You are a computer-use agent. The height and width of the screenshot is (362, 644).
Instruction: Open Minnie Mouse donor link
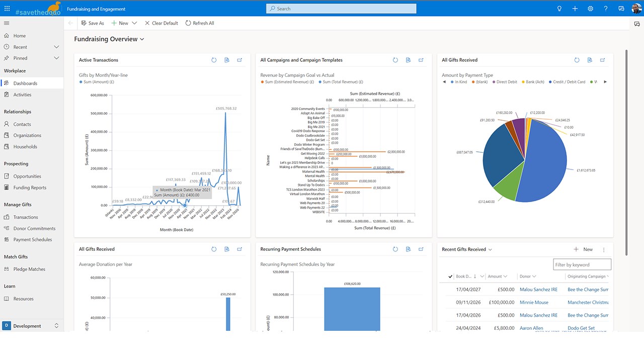[x=534, y=302]
